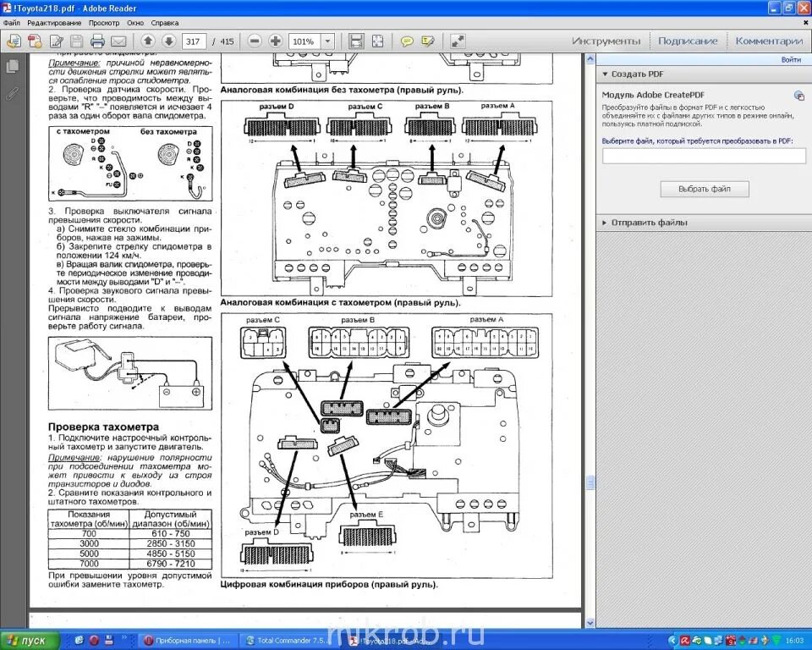Click the Opera quick launch icon

(x=94, y=640)
